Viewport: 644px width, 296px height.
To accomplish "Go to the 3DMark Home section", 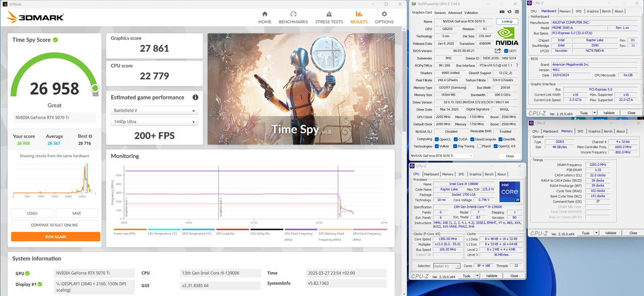I will click(x=265, y=17).
